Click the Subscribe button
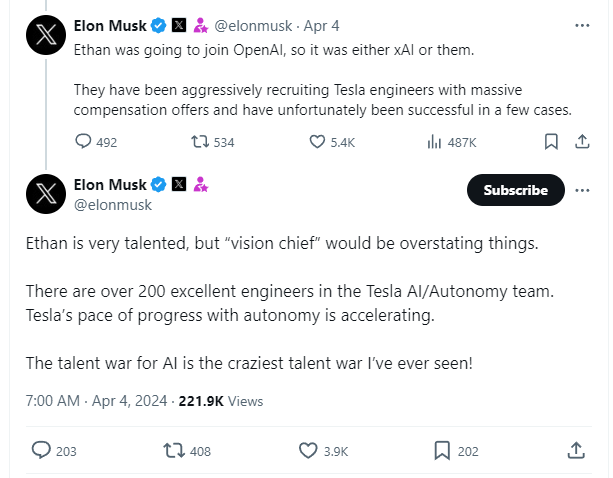This screenshot has width=613, height=478. [515, 190]
